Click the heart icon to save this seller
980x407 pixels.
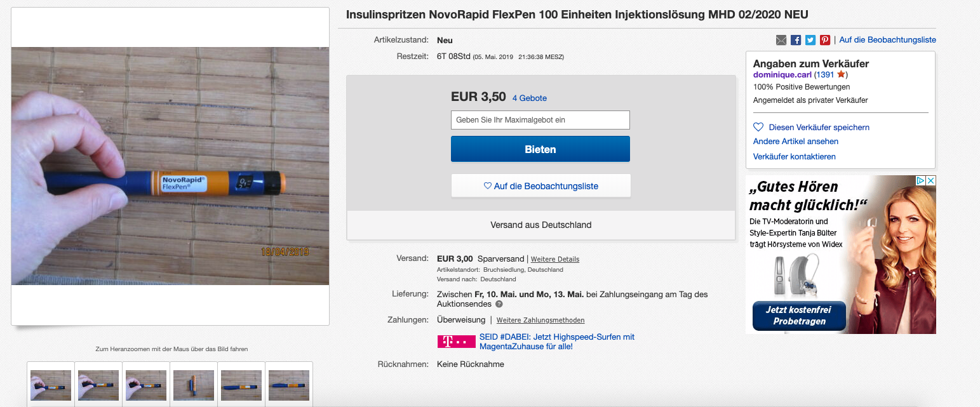758,127
